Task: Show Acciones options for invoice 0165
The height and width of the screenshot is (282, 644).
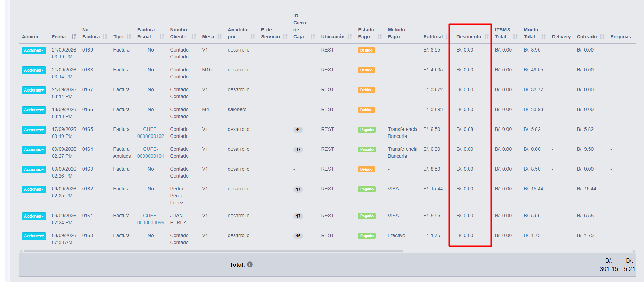Action: [34, 130]
